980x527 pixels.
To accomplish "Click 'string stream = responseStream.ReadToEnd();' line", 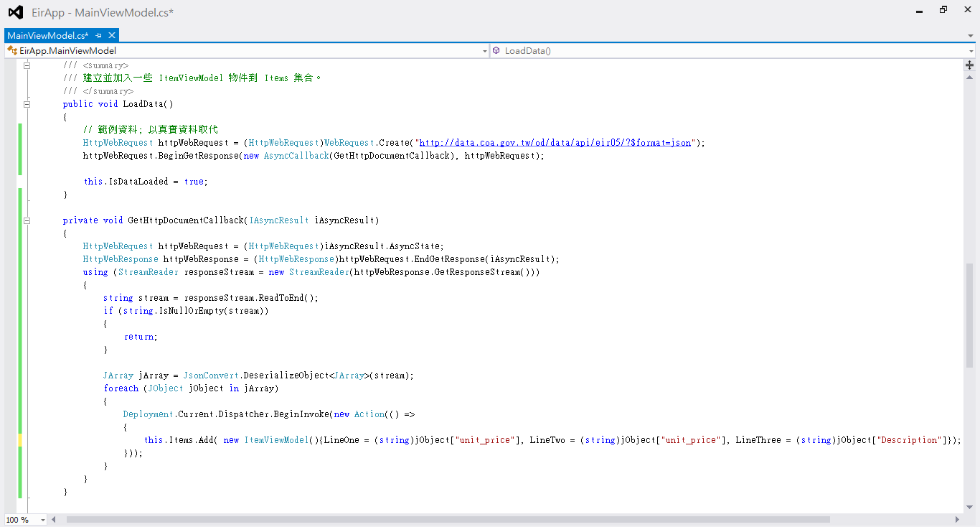I will pos(211,298).
